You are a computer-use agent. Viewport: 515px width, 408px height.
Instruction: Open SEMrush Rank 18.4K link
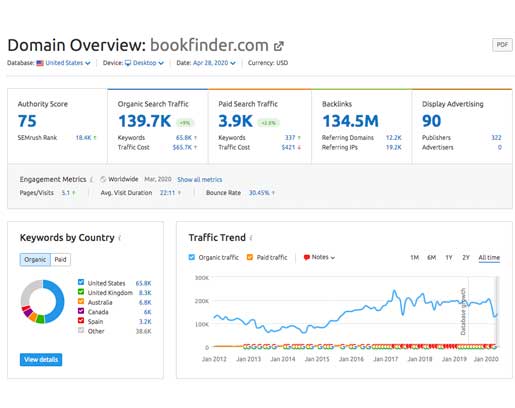tap(83, 138)
